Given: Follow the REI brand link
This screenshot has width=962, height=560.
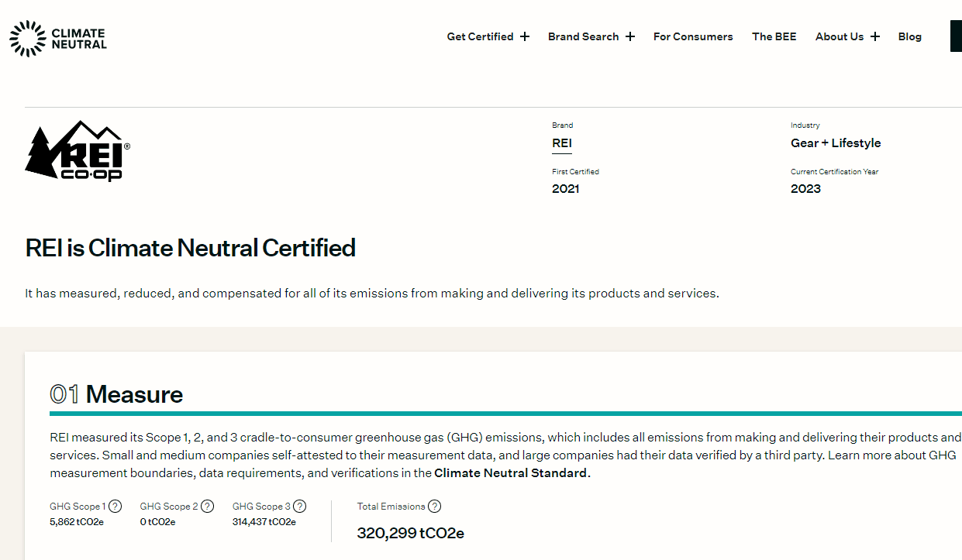Looking at the screenshot, I should coord(562,143).
